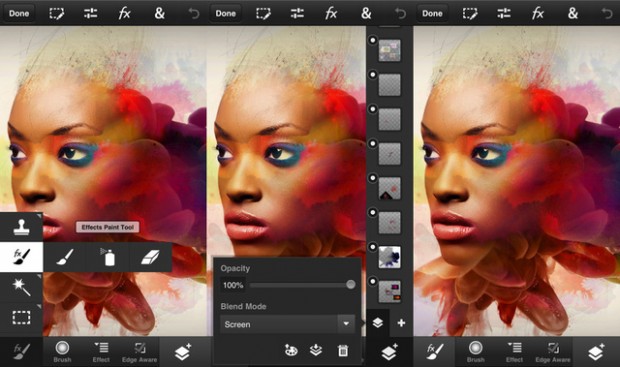Click the Opacity slider handle
620x367 pixels.
click(x=350, y=285)
